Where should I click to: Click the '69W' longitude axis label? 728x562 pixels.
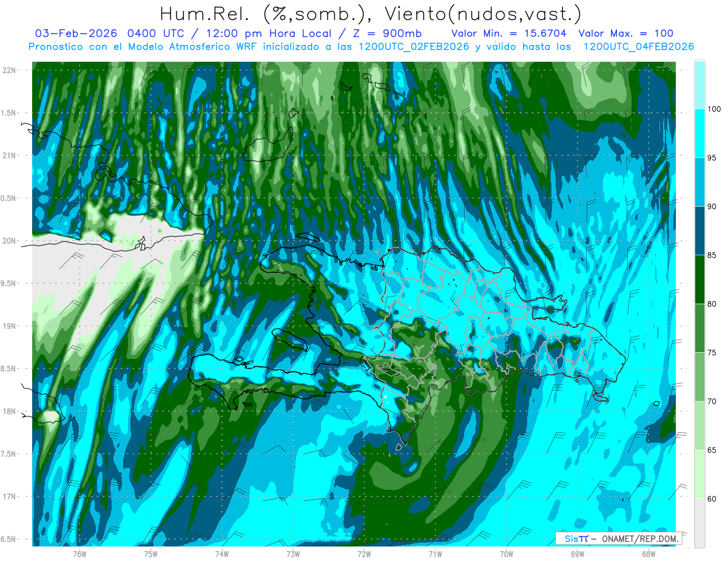pyautogui.click(x=577, y=554)
